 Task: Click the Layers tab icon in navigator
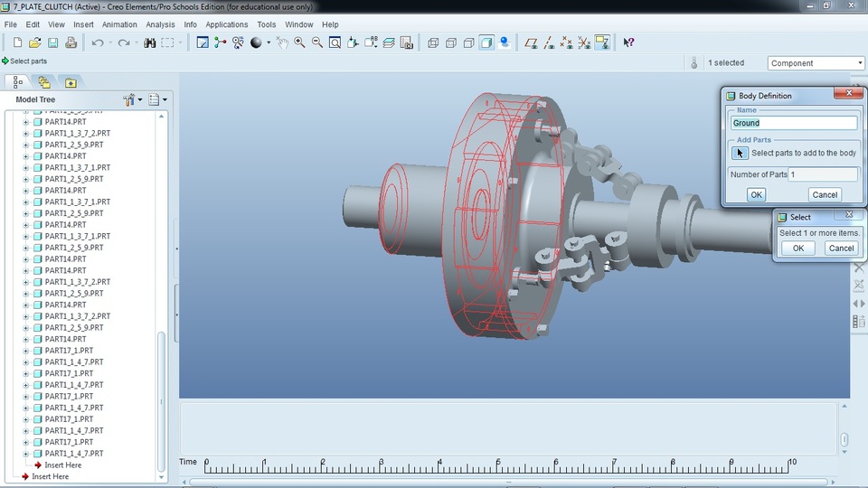[x=44, y=82]
